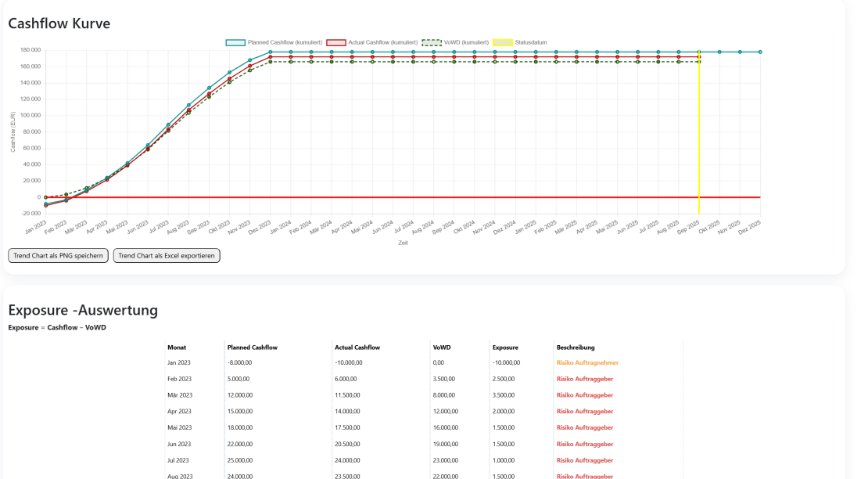Toggle VoWD (kumuliert) legend entry
868x479 pixels.
455,42
